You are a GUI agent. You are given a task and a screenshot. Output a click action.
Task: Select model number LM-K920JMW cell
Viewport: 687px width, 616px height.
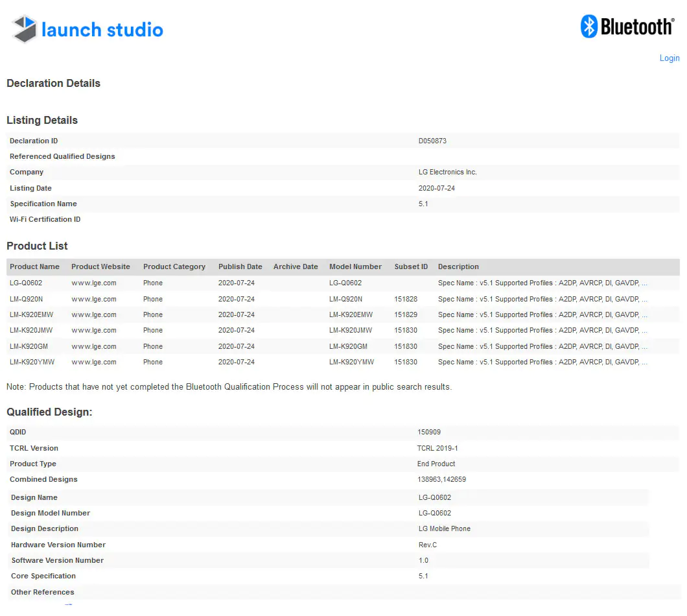pos(351,331)
